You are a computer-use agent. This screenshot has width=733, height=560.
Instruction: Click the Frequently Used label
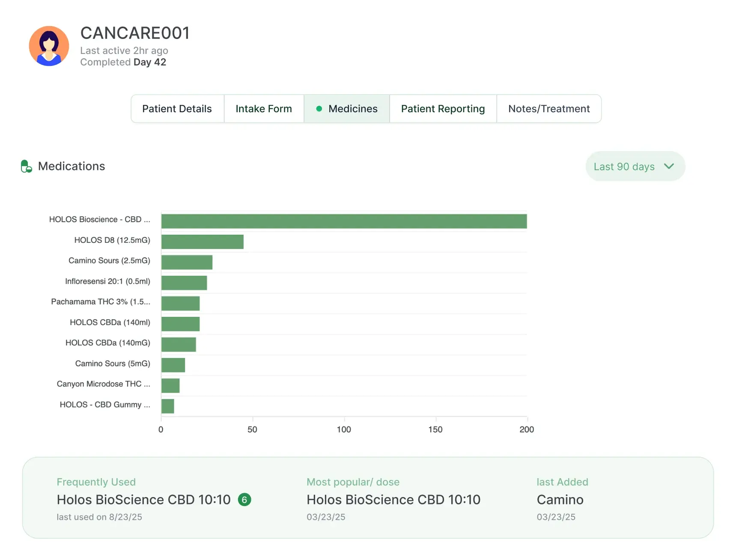[96, 482]
